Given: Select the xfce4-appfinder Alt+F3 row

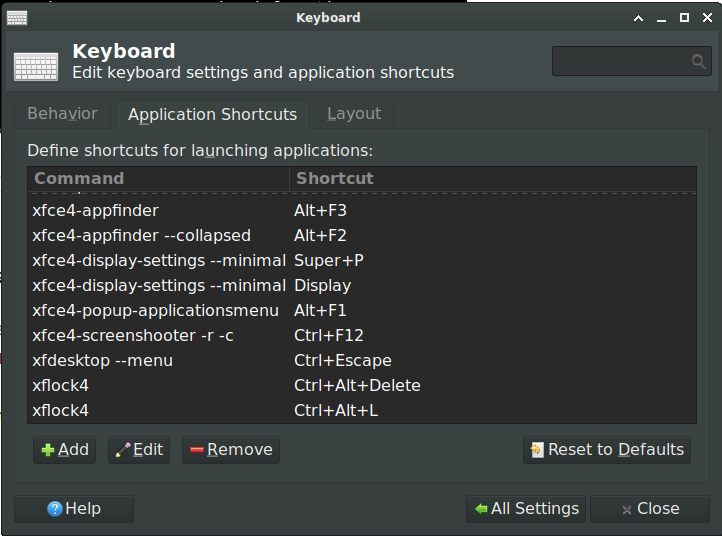Looking at the screenshot, I should pyautogui.click(x=362, y=211).
